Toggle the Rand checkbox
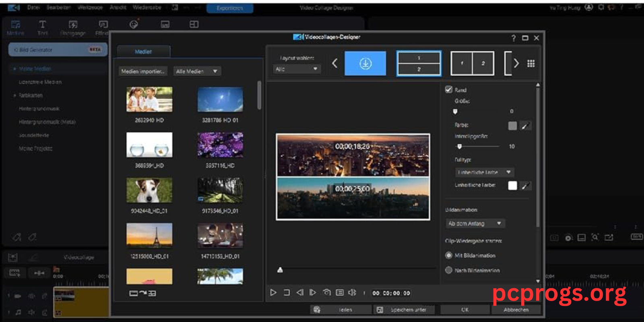 [x=449, y=90]
